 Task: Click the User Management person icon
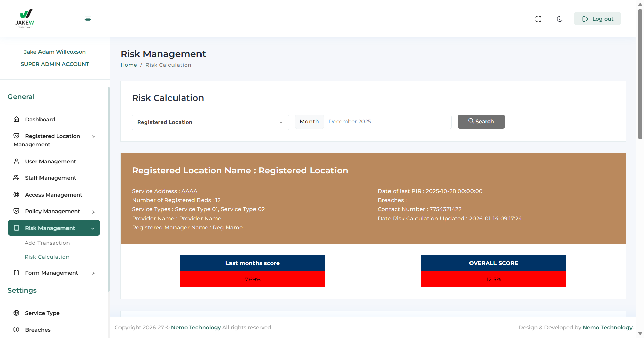click(x=16, y=161)
